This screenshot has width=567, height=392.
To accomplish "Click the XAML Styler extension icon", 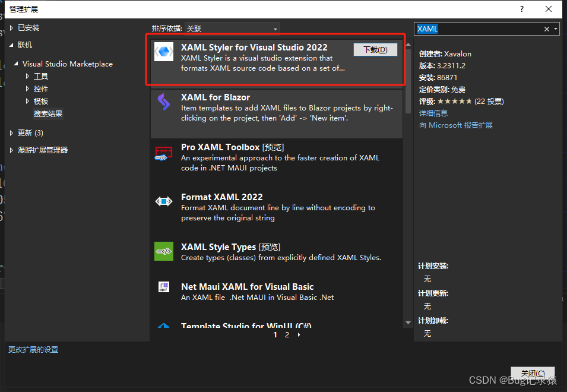I will click(x=164, y=52).
